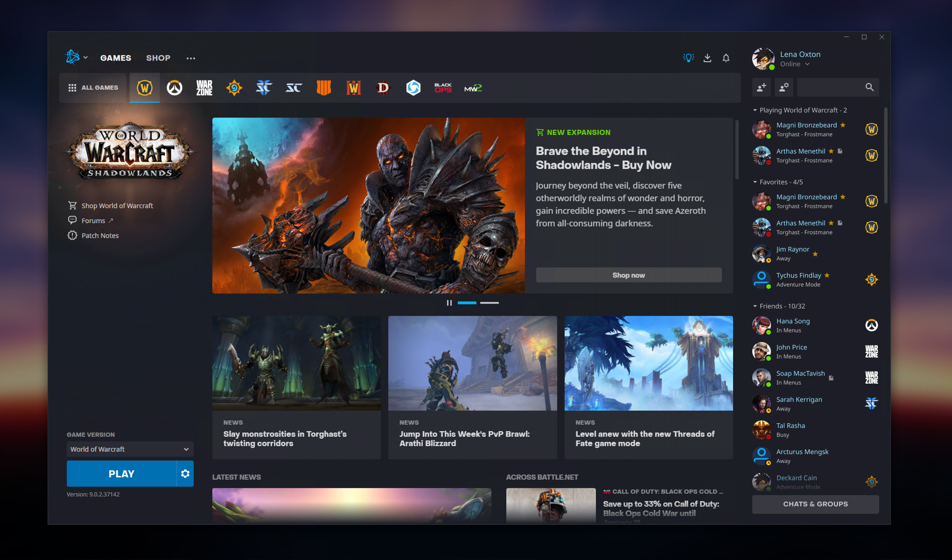The image size is (952, 560).
Task: Click the add friend icon in sidebar
Action: [761, 87]
